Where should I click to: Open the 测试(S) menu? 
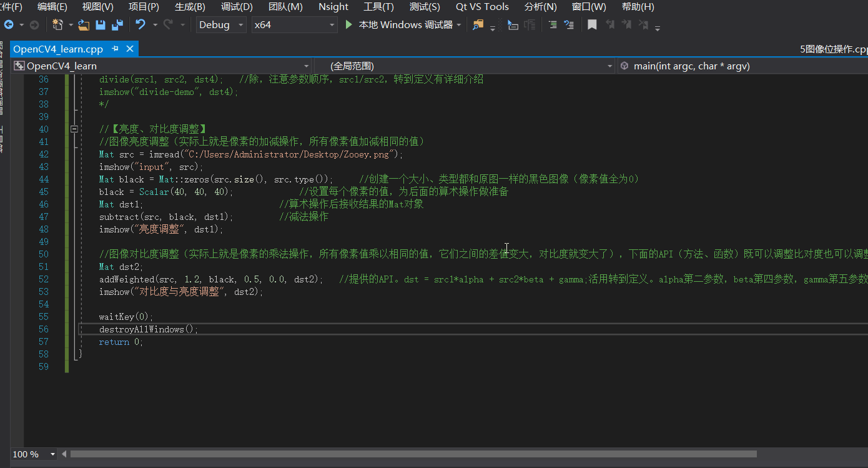tap(425, 7)
